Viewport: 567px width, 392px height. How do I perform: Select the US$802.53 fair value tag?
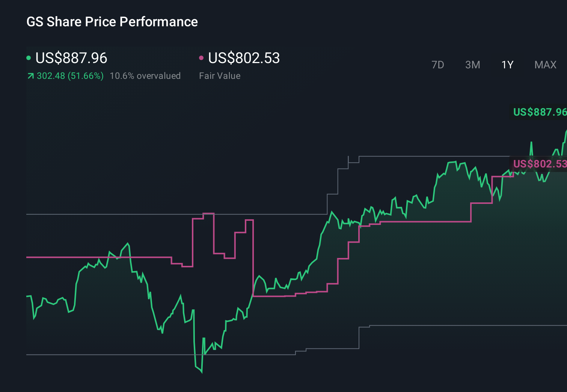[x=540, y=164]
